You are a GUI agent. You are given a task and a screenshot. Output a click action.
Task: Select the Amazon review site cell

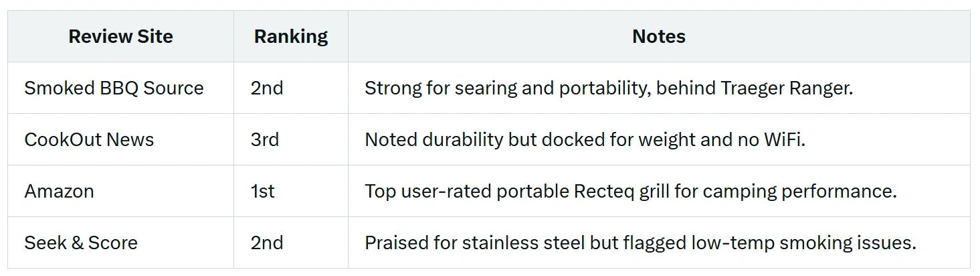point(59,192)
